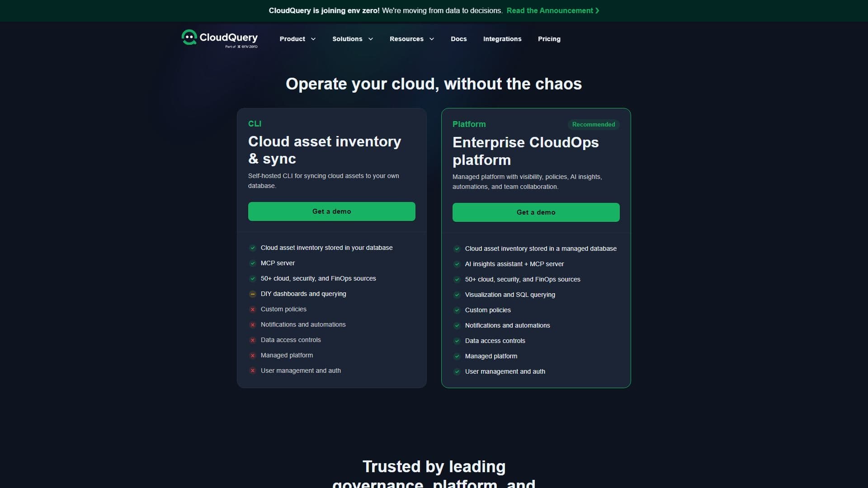Click check icon beside stored in your database
Screen dimensions: 868x488
[253, 248]
